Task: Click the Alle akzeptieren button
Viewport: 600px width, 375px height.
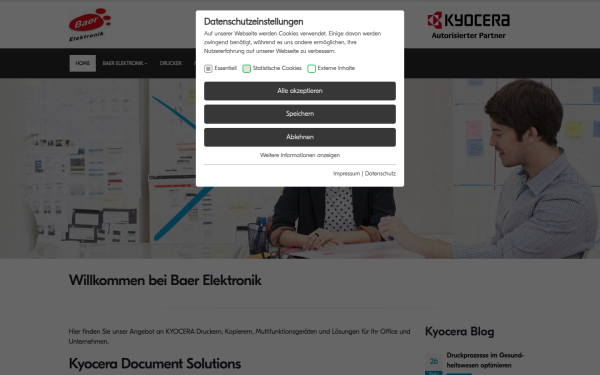Action: [300, 91]
